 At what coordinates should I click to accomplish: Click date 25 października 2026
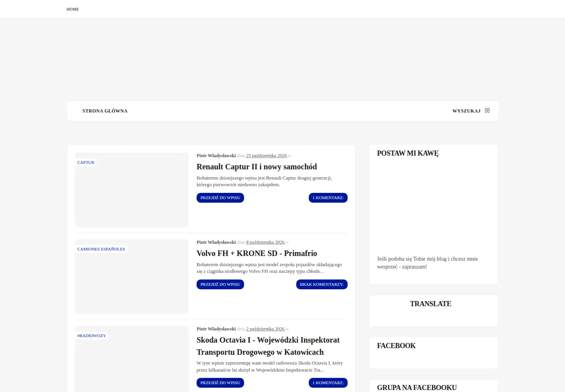pyautogui.click(x=266, y=156)
